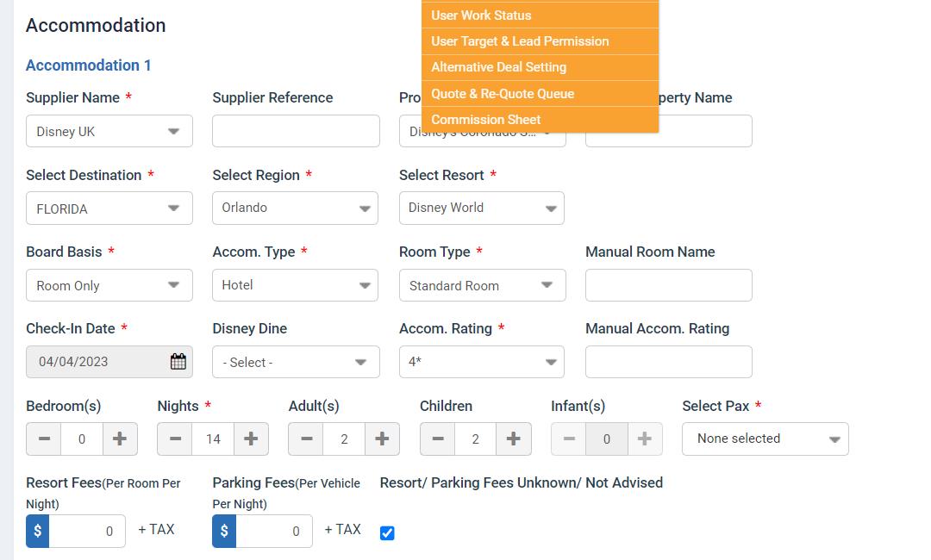Open the Supplier Name dropdown

[109, 132]
